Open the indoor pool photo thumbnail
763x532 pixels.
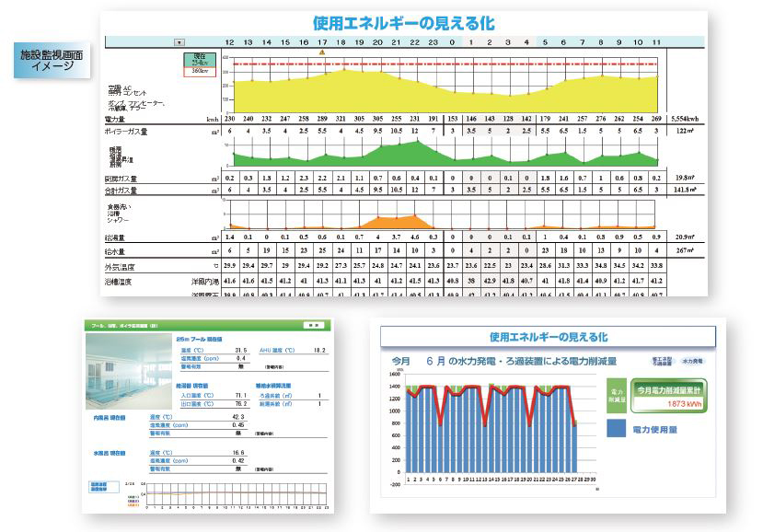(129, 371)
